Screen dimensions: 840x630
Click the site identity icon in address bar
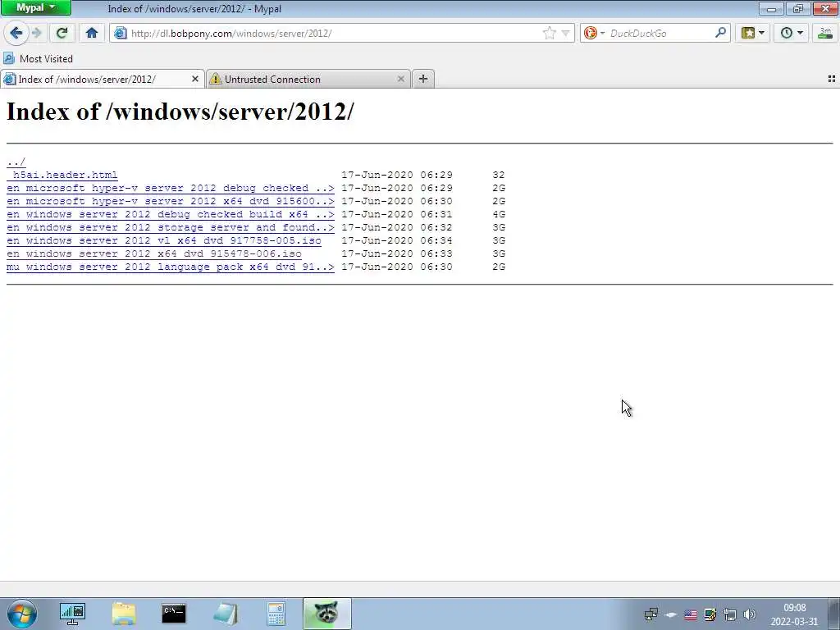121,33
